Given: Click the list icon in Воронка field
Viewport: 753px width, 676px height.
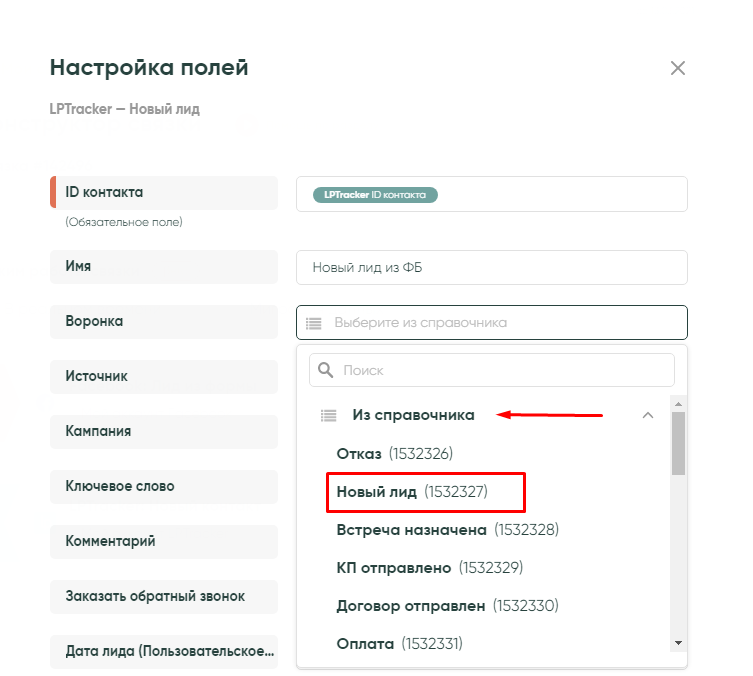Looking at the screenshot, I should (x=314, y=323).
